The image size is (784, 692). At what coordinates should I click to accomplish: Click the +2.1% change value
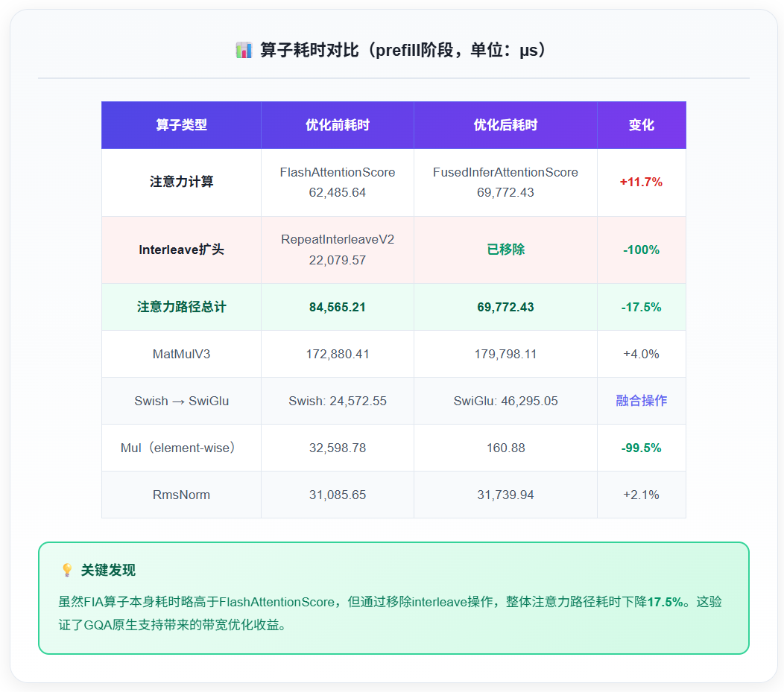(x=642, y=495)
